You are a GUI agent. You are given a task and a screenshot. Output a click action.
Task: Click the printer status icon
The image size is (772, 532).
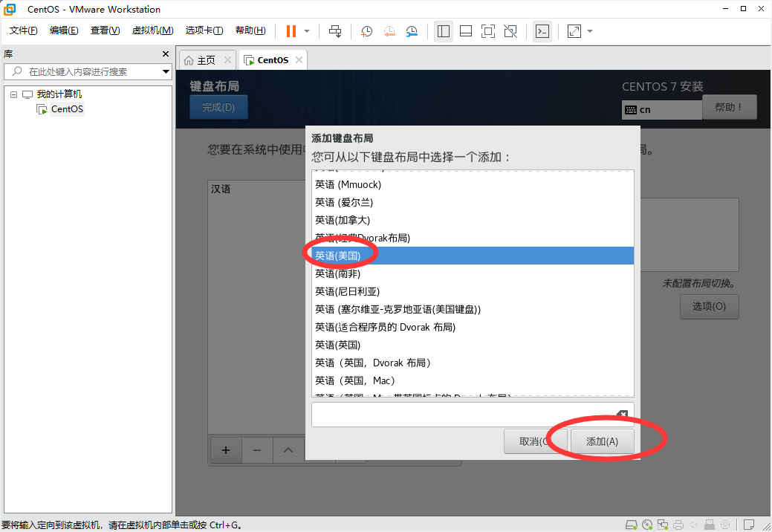pyautogui.click(x=678, y=525)
